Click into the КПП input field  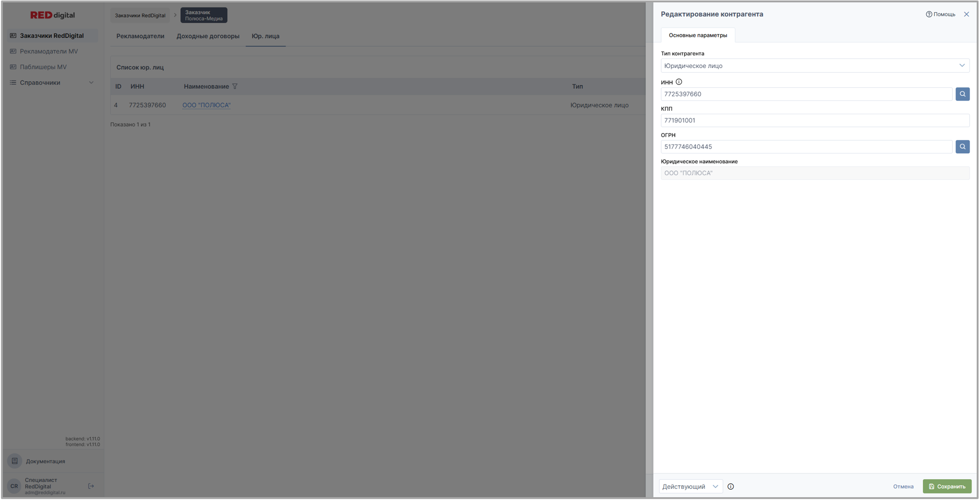[x=814, y=120]
